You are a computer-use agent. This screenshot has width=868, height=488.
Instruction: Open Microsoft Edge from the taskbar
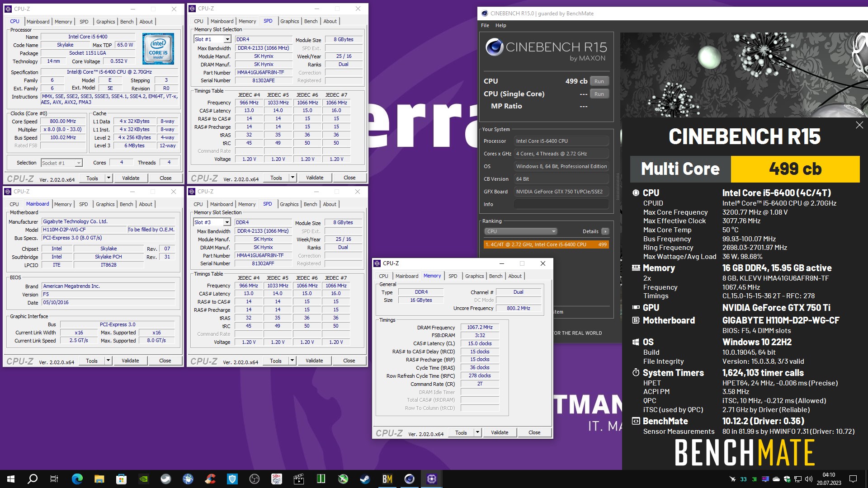(x=77, y=479)
